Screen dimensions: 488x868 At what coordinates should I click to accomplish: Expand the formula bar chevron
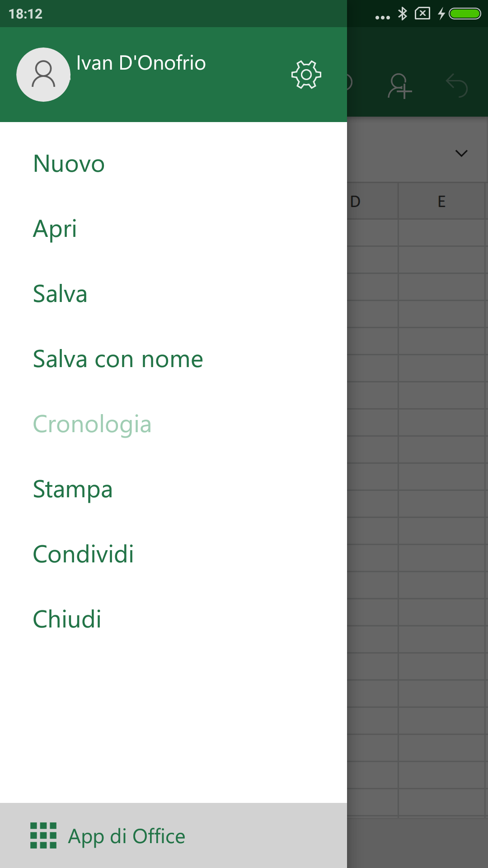[461, 153]
